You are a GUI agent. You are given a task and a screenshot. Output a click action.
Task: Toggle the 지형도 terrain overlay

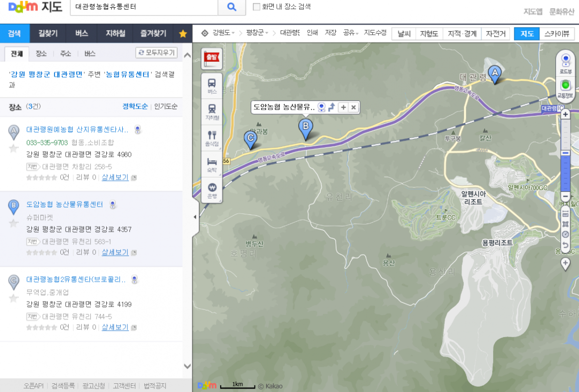(429, 34)
